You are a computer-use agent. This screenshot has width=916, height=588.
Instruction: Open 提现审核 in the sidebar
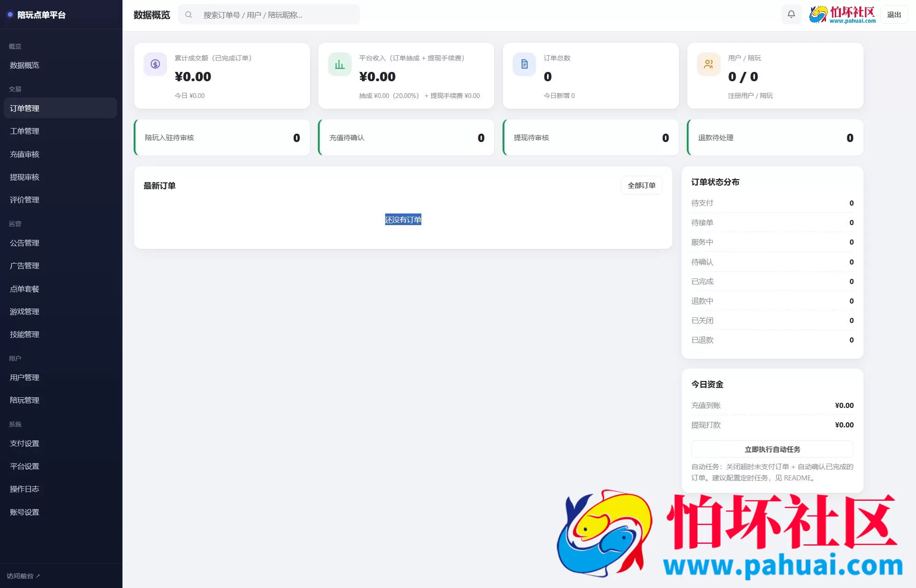click(x=60, y=177)
